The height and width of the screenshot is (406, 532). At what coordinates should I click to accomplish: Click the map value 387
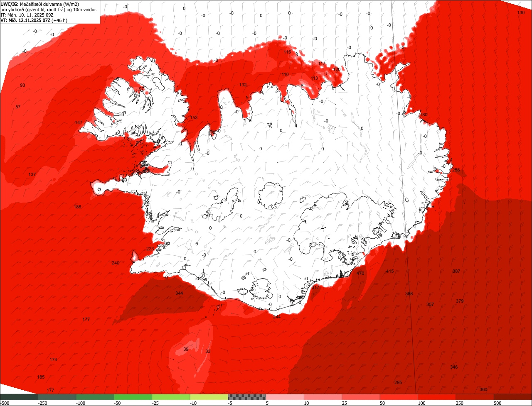point(456,271)
